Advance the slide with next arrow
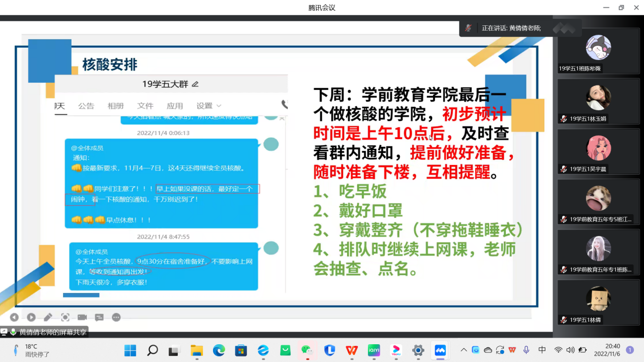This screenshot has height=362, width=644. 31,317
